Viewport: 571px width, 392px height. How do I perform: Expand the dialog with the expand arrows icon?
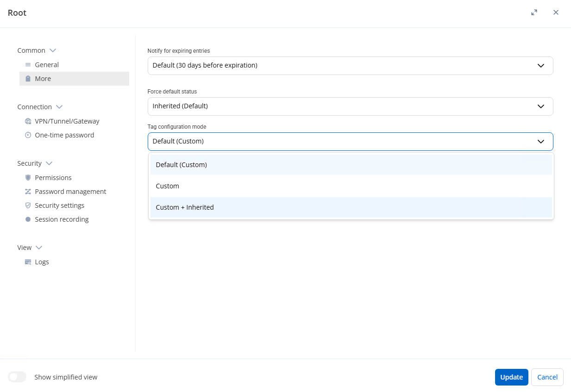click(534, 12)
